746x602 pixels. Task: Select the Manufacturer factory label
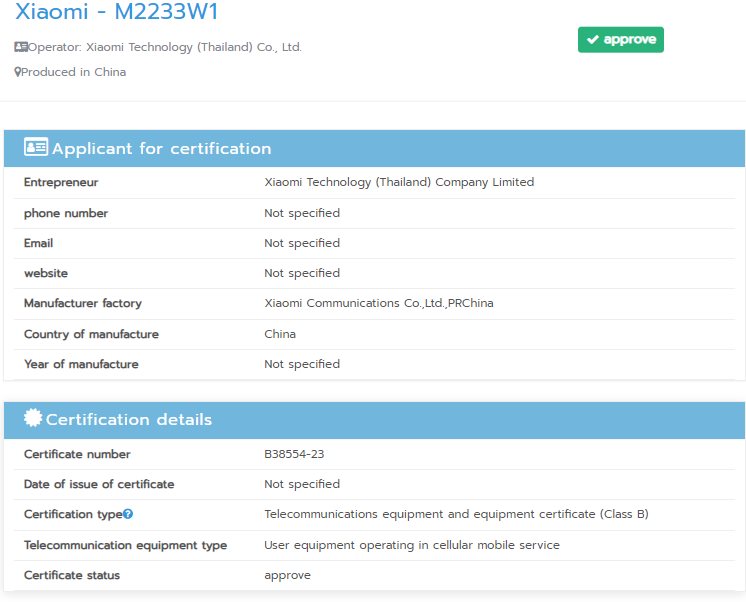pyautogui.click(x=83, y=303)
